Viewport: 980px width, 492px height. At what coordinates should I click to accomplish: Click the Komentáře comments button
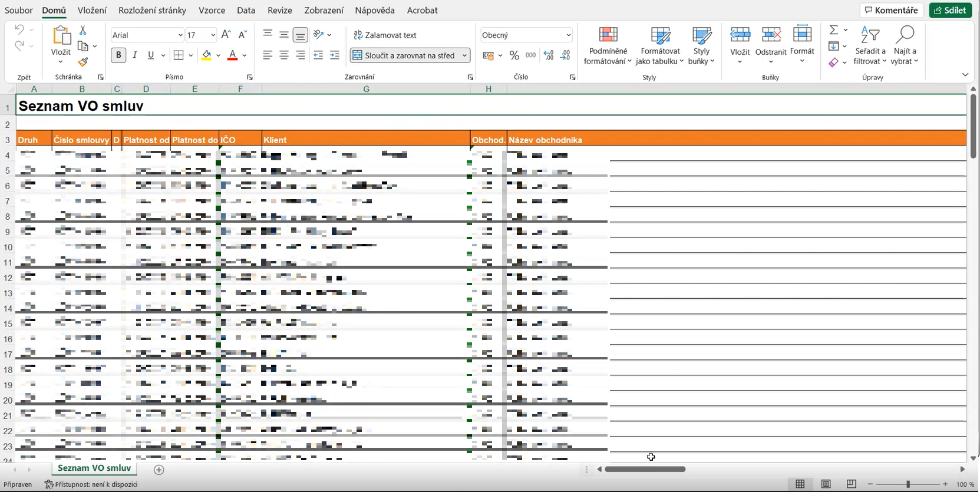[891, 10]
